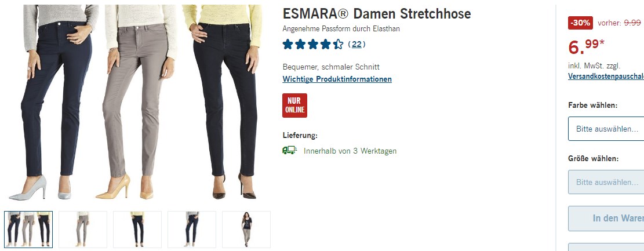
Task: Select the full-body model thumbnail
Action: [x=246, y=229]
